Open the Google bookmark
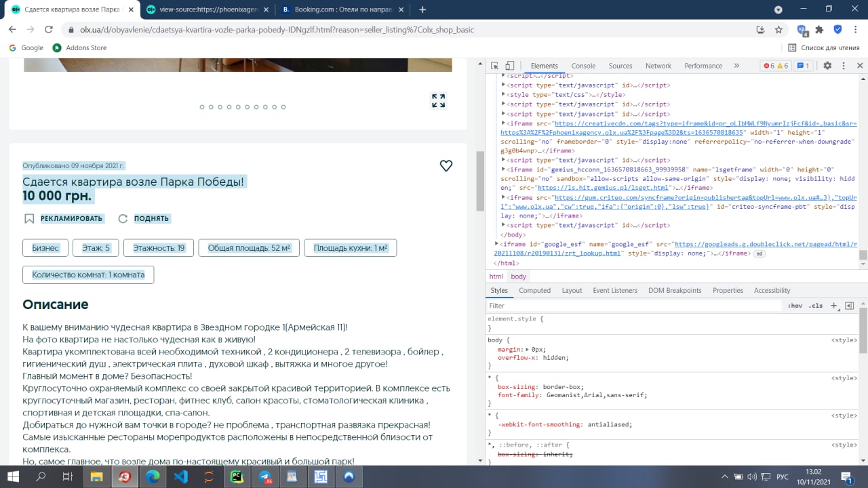Screen dimensions: 868x488 26,47
